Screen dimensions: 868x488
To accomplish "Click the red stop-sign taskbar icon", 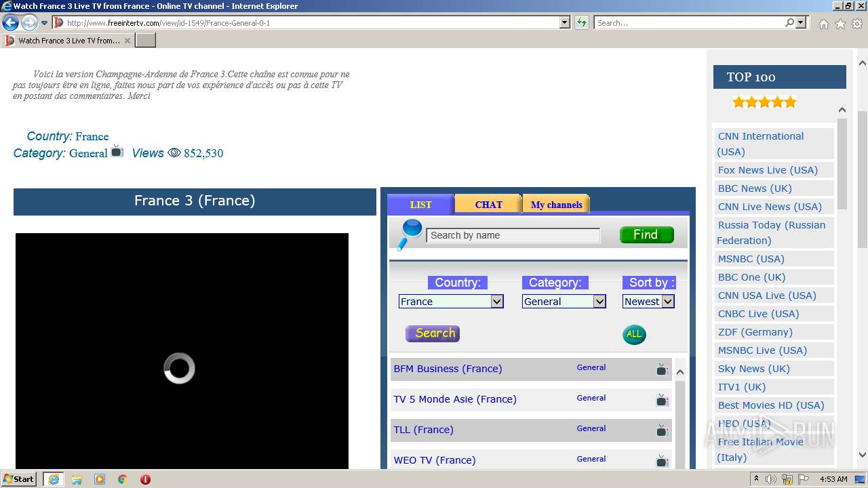I will point(145,479).
